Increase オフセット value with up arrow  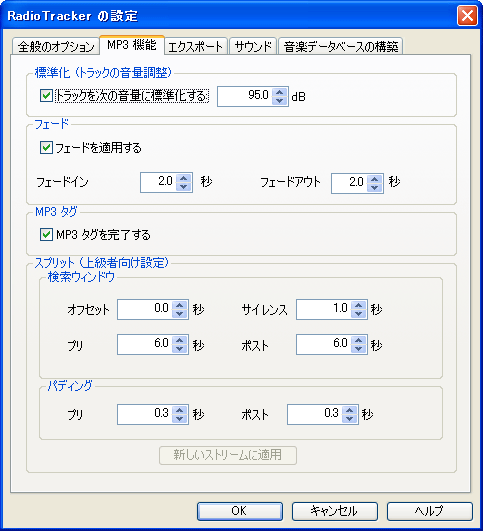click(180, 305)
